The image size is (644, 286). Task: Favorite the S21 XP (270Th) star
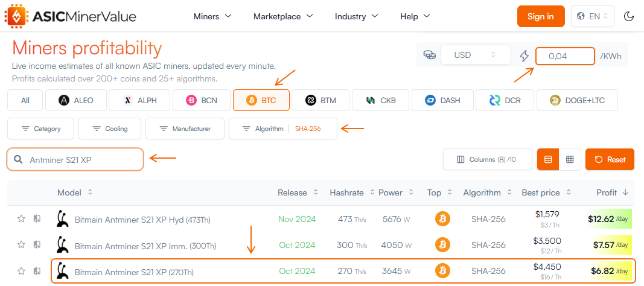pos(21,271)
